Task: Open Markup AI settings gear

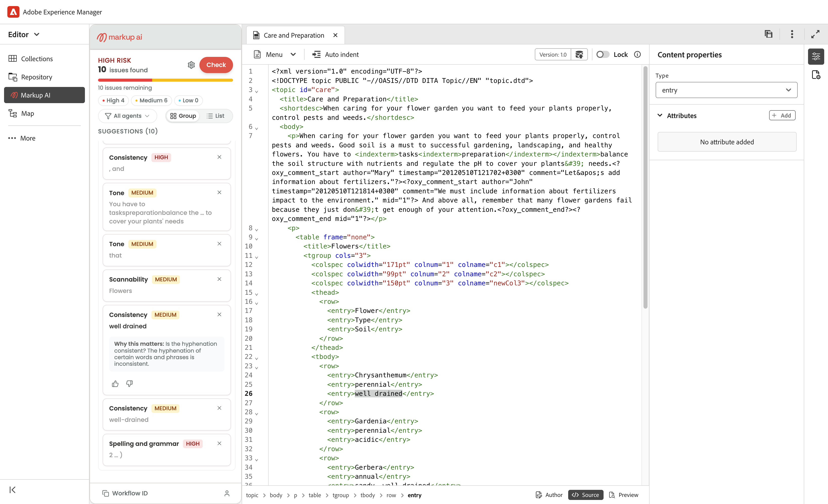Action: click(x=191, y=65)
